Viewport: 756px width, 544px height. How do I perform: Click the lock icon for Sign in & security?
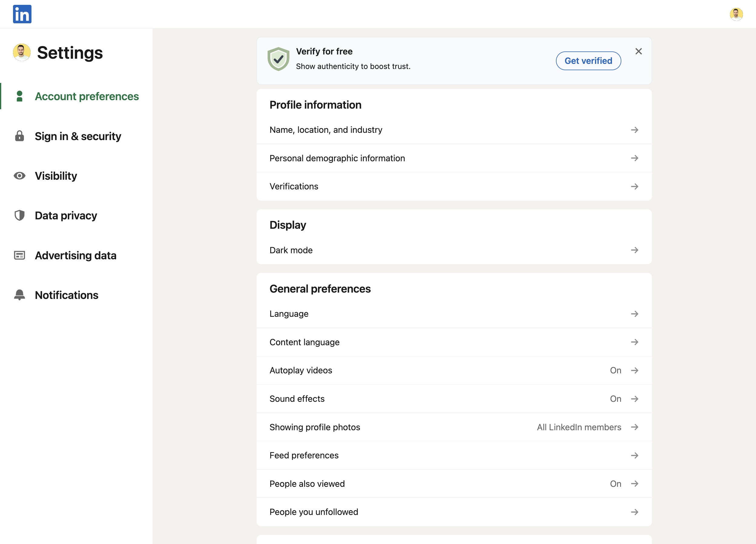tap(19, 136)
